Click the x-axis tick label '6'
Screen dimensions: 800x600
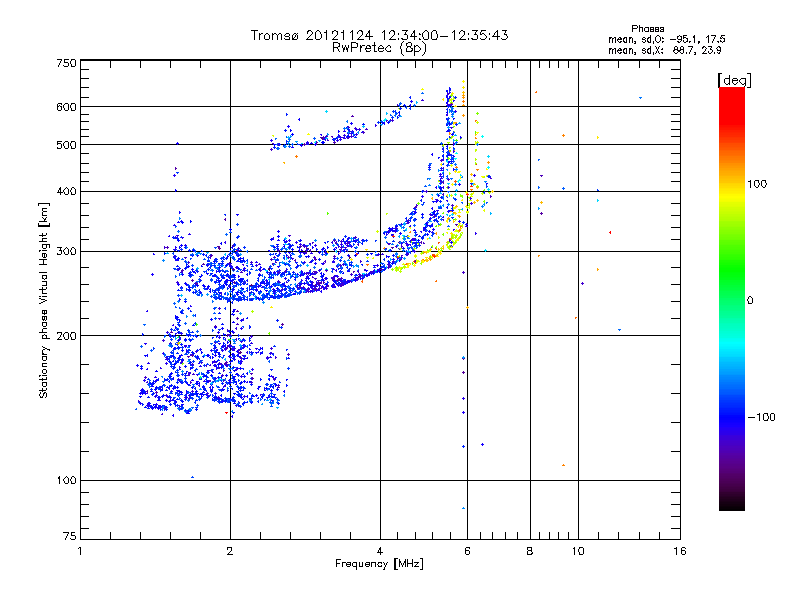(x=467, y=551)
